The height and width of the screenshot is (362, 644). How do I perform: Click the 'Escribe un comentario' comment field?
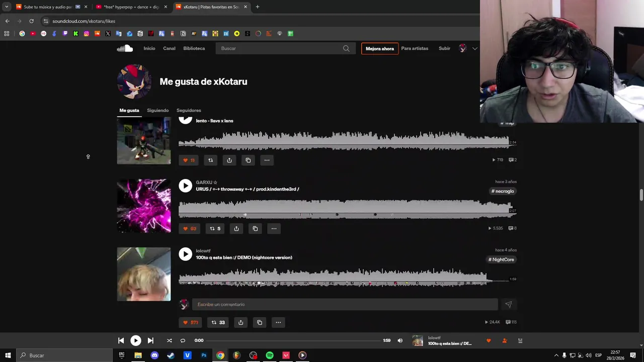click(345, 304)
